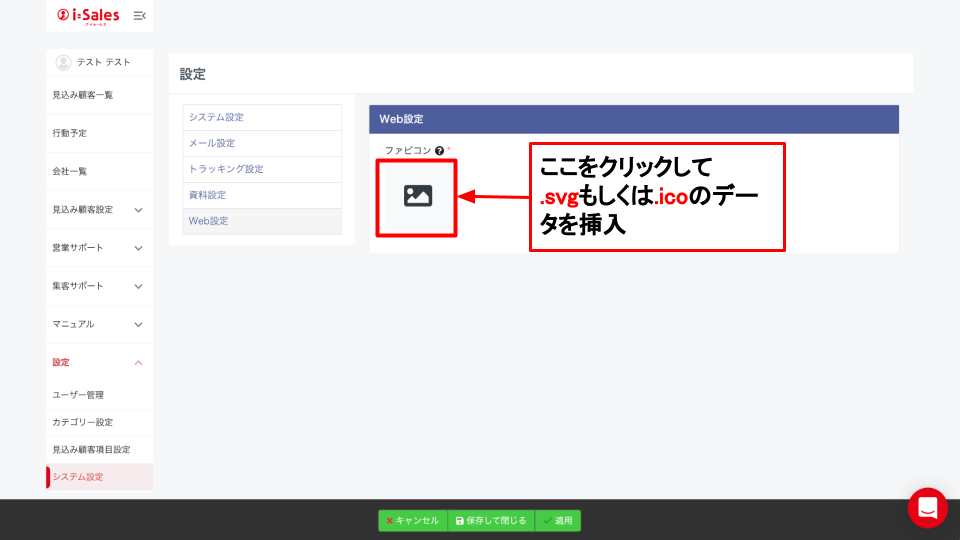Click the user avatar icon for テスト テスト
The image size is (960, 540).
[63, 62]
